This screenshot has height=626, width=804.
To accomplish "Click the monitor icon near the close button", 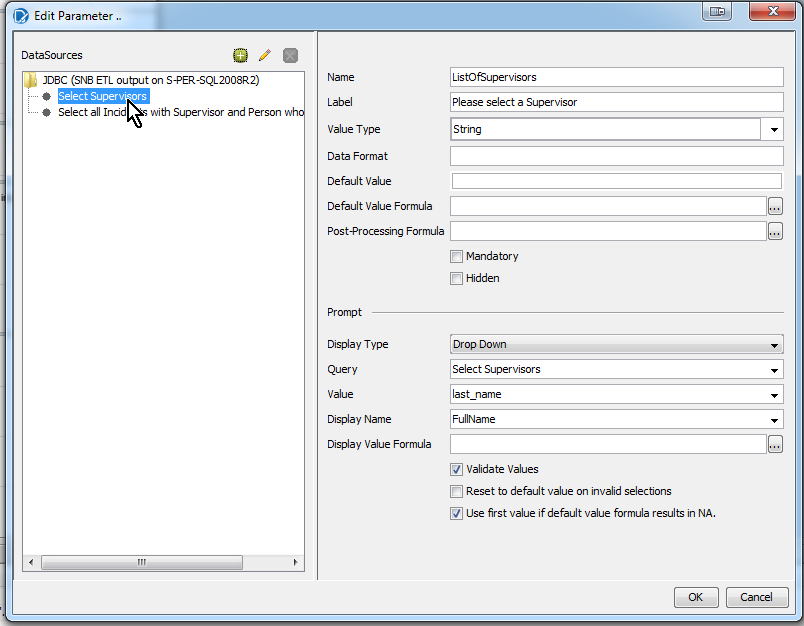I will click(716, 11).
